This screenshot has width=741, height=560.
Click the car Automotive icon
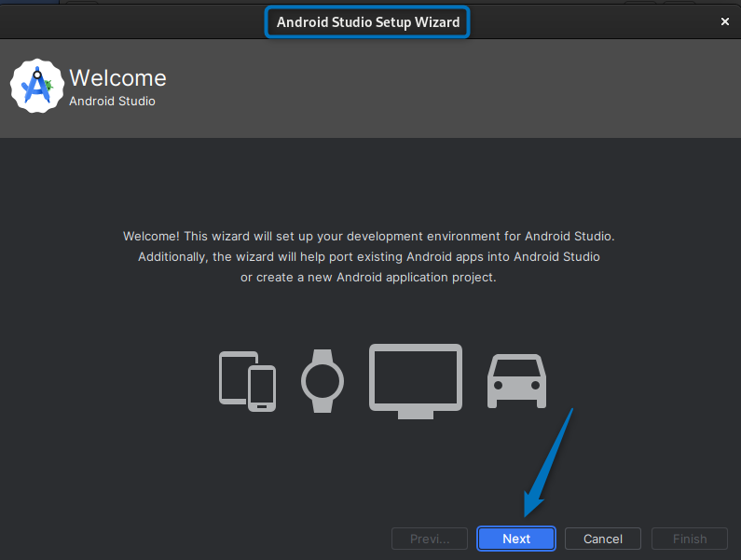[x=516, y=381]
